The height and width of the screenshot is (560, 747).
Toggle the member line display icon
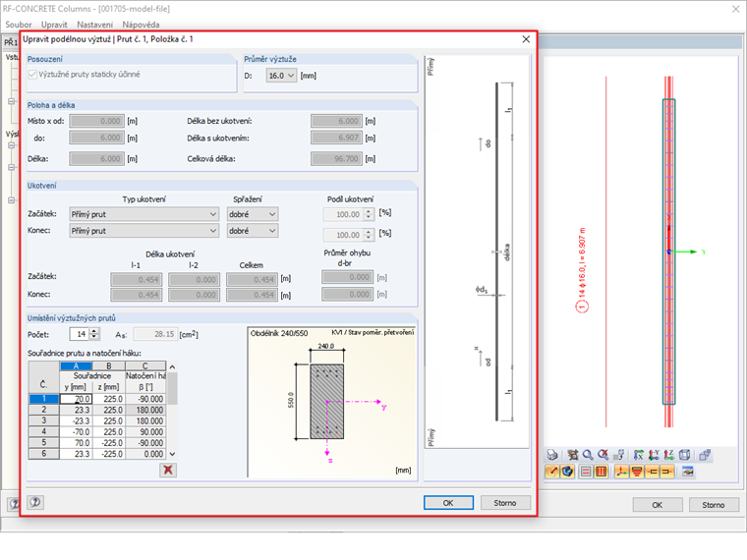552,472
